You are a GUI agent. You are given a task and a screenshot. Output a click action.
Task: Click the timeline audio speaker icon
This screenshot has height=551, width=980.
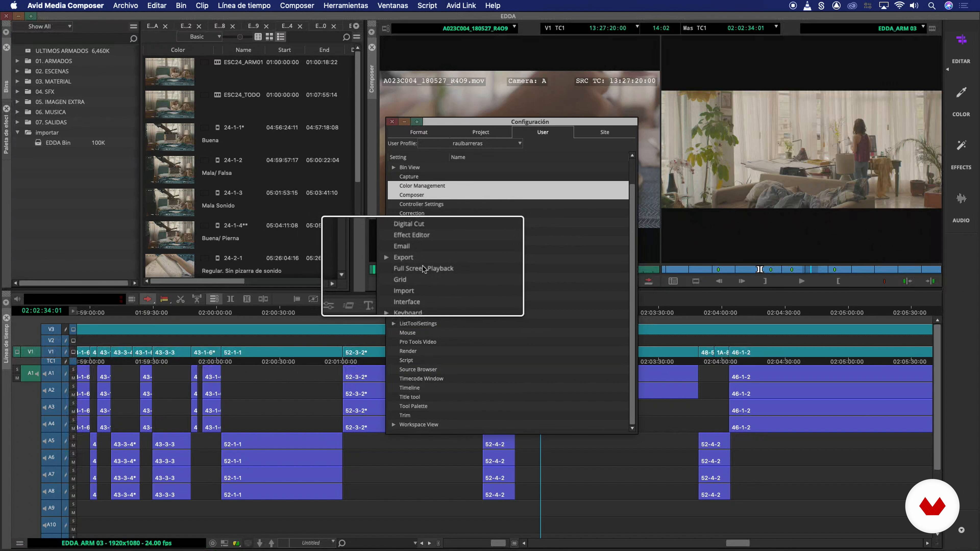coord(17,299)
